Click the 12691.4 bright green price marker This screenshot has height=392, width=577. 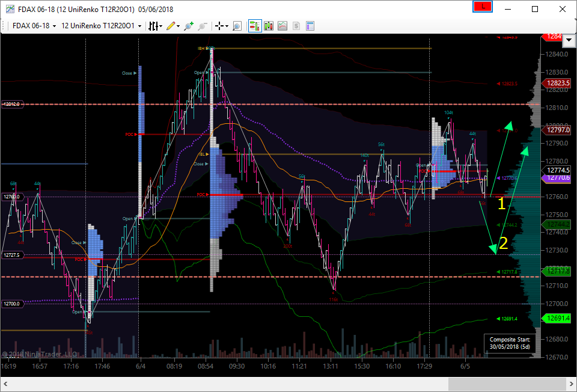point(555,318)
